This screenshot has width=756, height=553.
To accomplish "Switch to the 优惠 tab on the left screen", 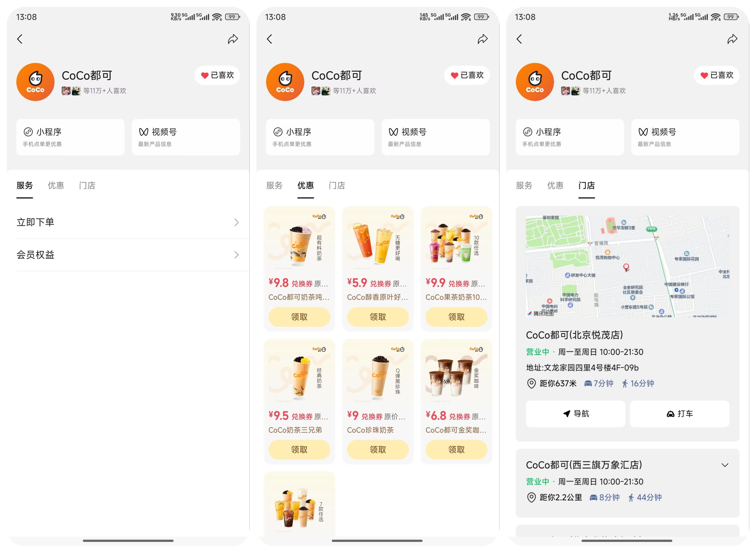I will click(x=56, y=185).
